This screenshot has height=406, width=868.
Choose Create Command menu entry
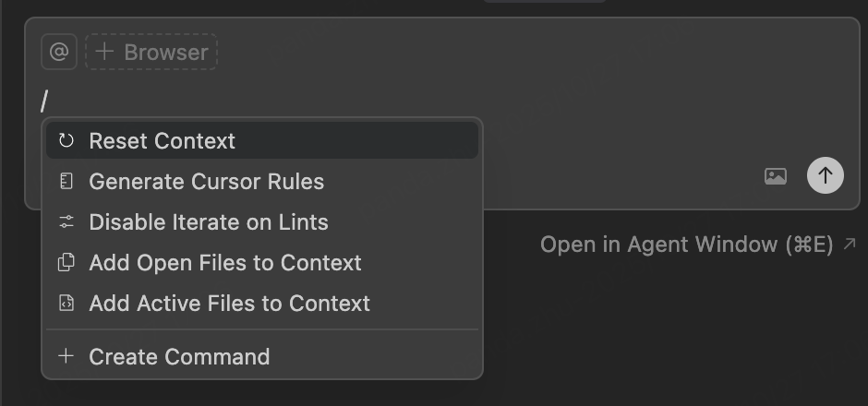179,357
